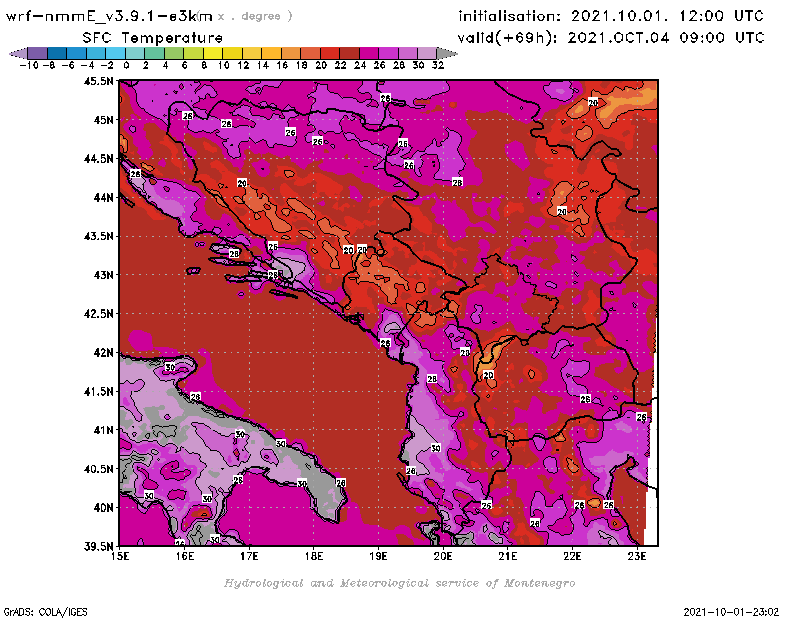Click the 42N latitude axis label

pyautogui.click(x=104, y=353)
